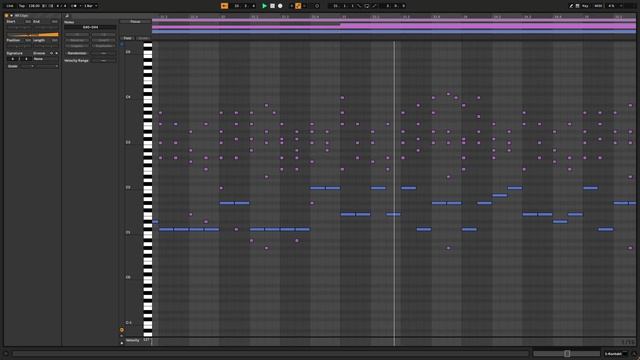
Task: Click the CPU load meter
Action: [611, 6]
